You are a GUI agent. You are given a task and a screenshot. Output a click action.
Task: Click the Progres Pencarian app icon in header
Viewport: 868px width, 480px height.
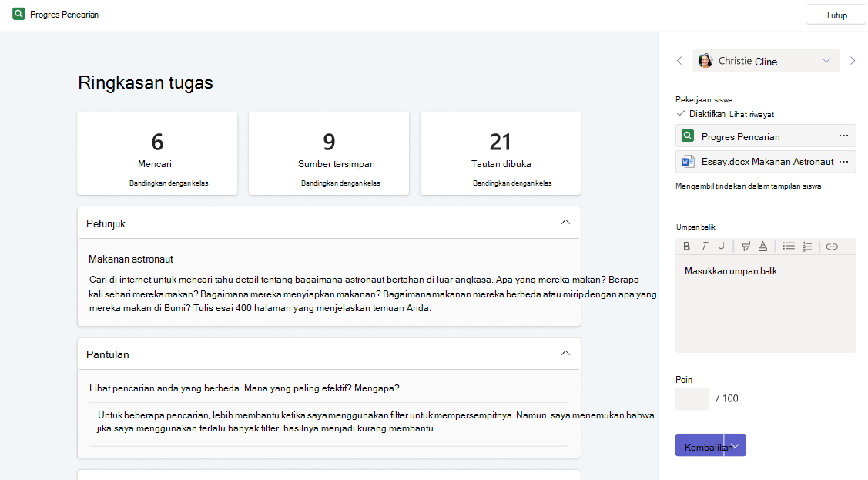(x=18, y=14)
